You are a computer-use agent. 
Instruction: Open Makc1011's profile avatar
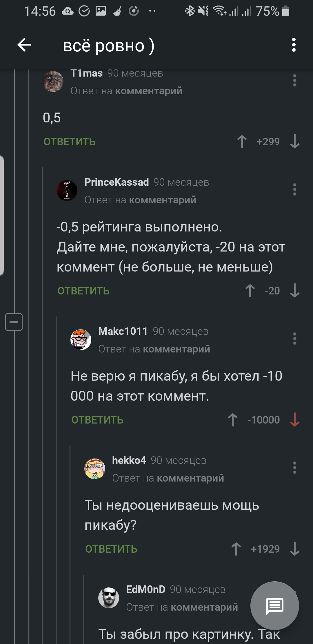pos(81,339)
